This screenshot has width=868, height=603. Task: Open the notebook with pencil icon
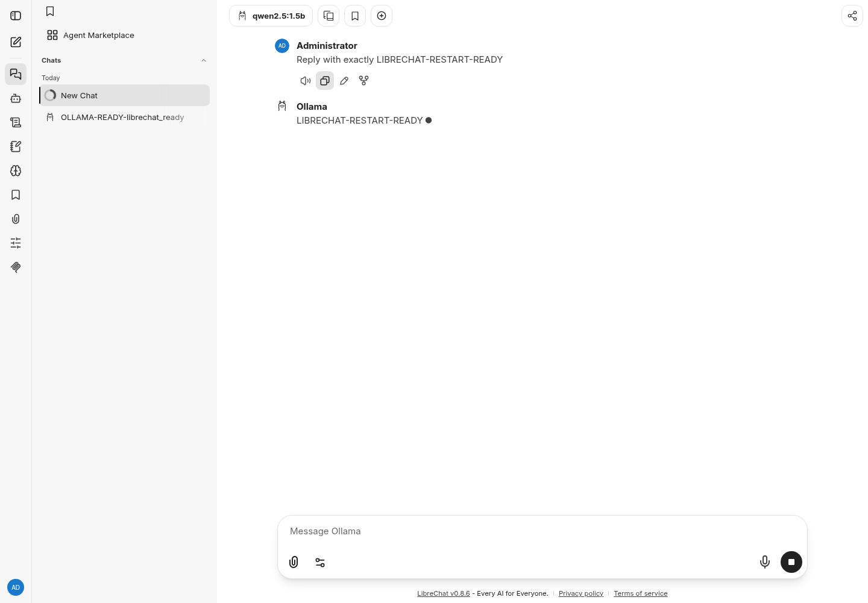16,147
